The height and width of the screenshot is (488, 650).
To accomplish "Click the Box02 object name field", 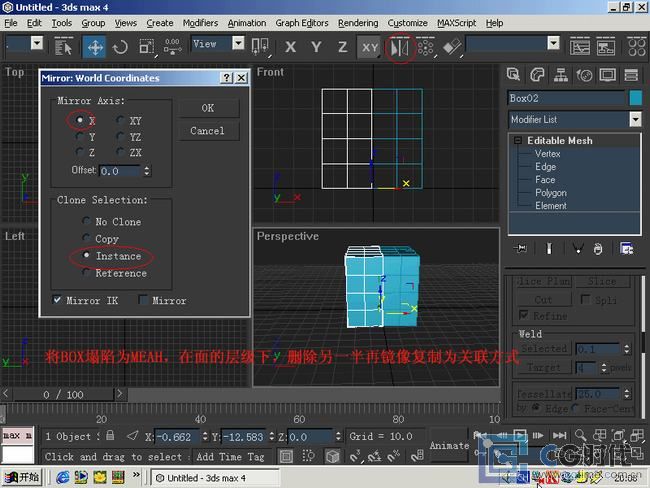I will [x=566, y=98].
